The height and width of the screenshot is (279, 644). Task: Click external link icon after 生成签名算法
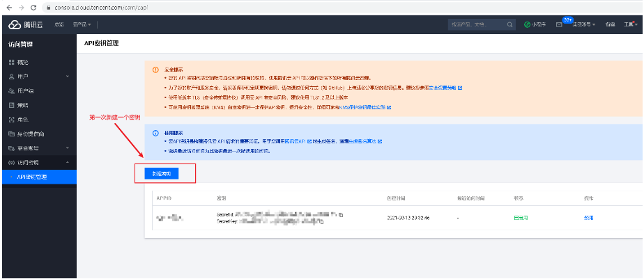[380, 141]
